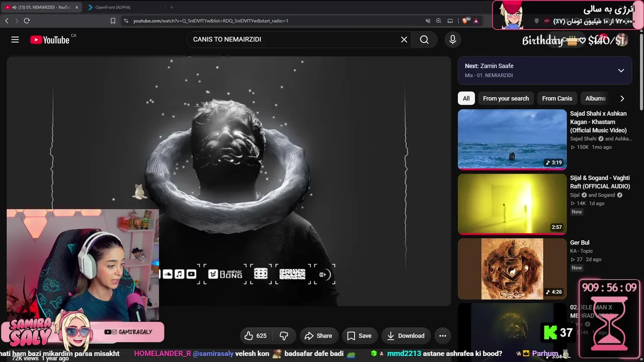Viewport: 644px width, 362px height.
Task: Close the NEMIARZIDI YouTube tab
Action: pos(76,8)
